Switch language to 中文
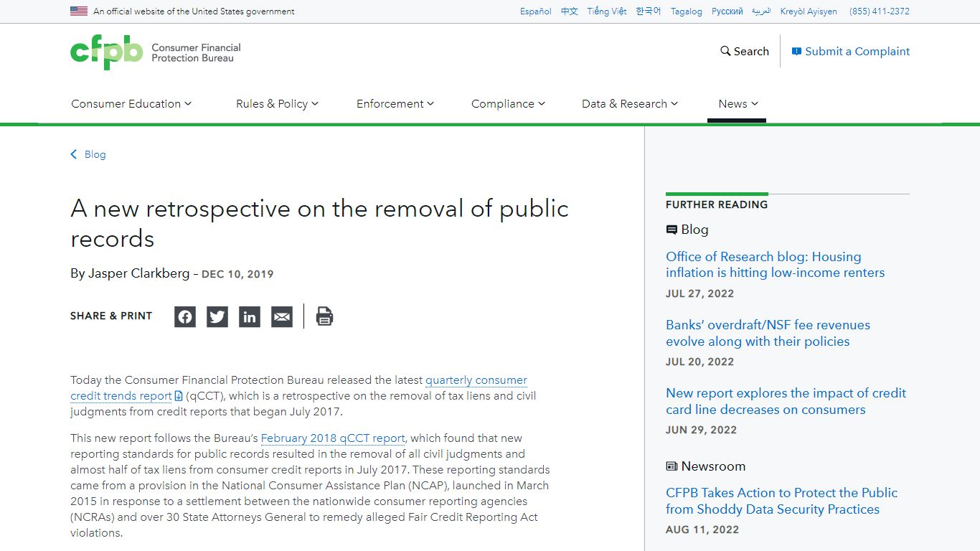Screen dimensions: 980x551 [x=570, y=11]
